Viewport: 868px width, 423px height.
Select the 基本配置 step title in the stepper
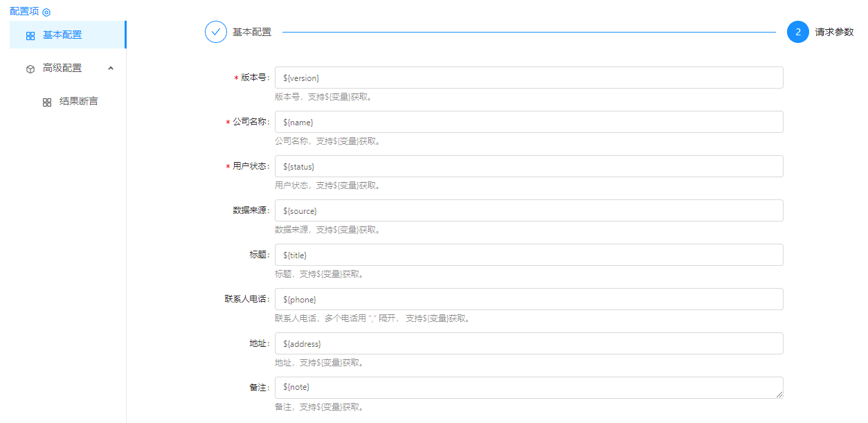click(x=252, y=32)
